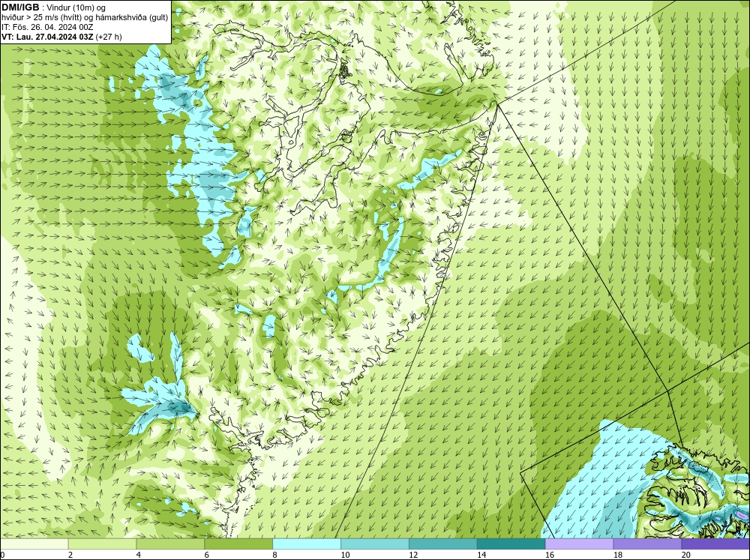The height and width of the screenshot is (560, 750).
Task: Pick the 14–16 m/s dark teal swatch
Action: (x=511, y=544)
